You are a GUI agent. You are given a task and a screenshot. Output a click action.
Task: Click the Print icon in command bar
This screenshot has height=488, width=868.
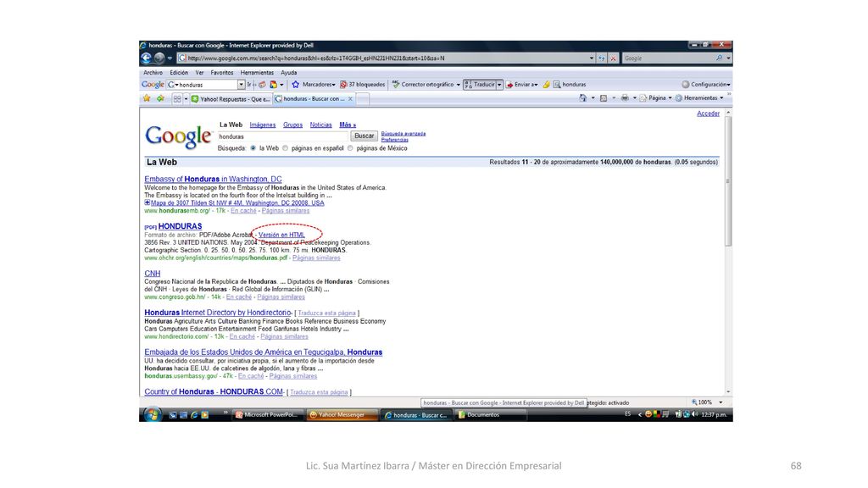(625, 98)
